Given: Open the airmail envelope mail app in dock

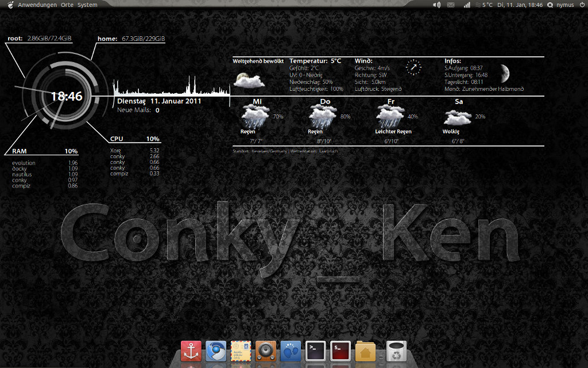Looking at the screenshot, I should click(x=241, y=351).
